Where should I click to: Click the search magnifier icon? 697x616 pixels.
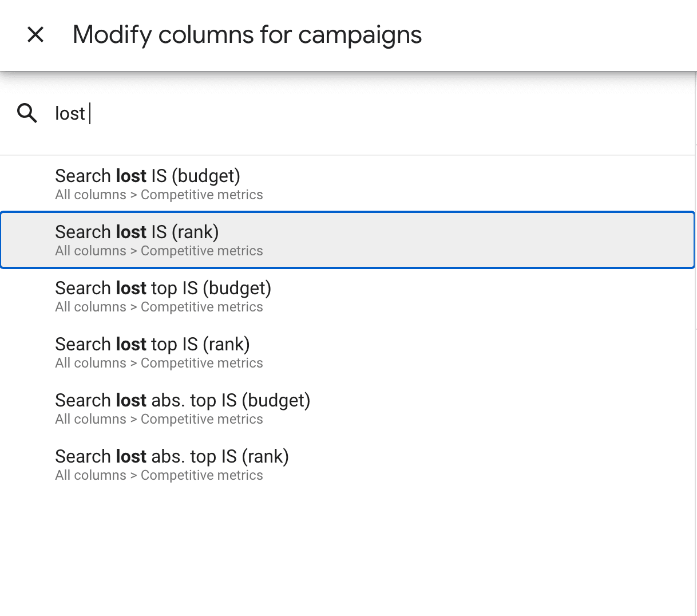coord(27,113)
